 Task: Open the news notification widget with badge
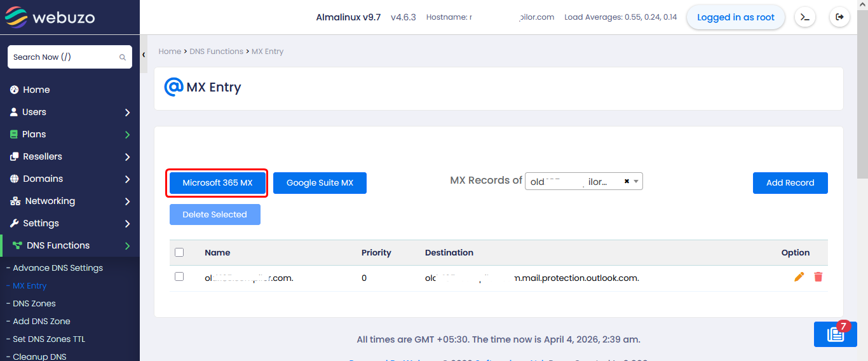pos(835,334)
